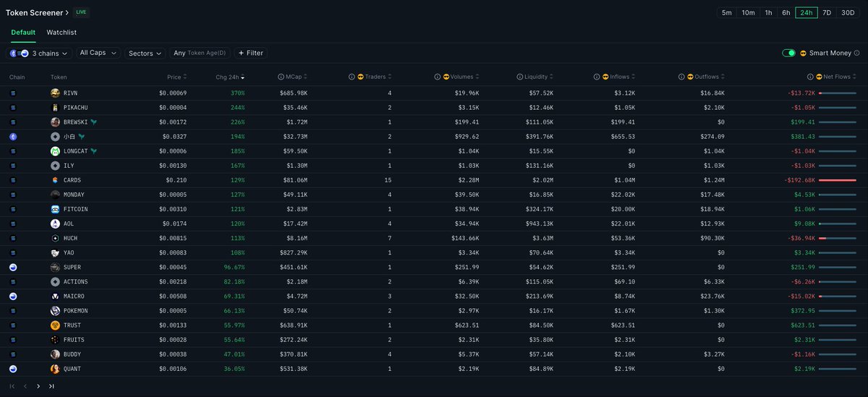Click info icon beside Inflows column header
This screenshot has width=868, height=397.
tap(597, 77)
